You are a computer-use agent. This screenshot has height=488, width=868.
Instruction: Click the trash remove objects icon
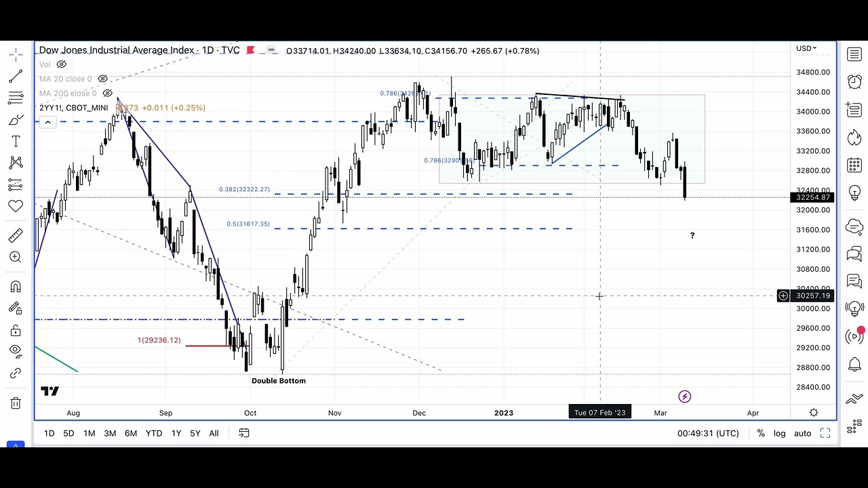[16, 403]
